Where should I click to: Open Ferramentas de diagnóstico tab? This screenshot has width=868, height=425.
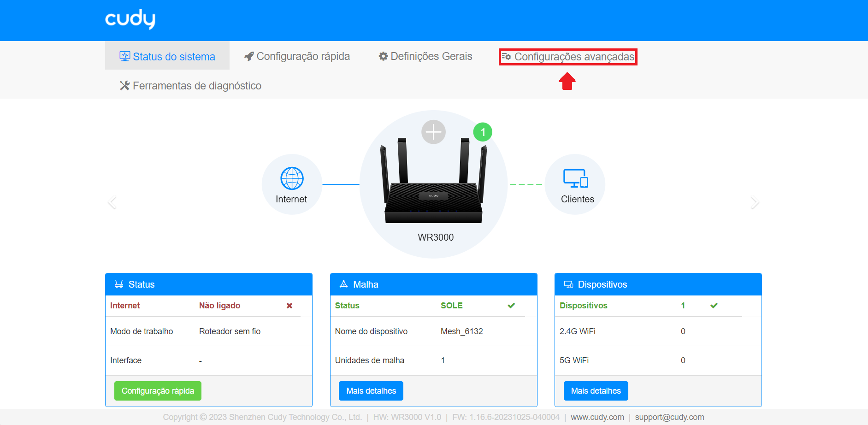(x=190, y=86)
